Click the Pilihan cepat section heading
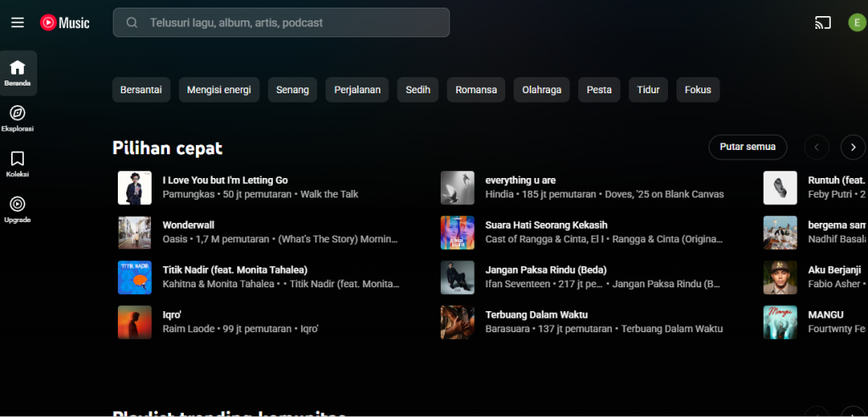Viewport: 868px width, 417px height. tap(167, 147)
